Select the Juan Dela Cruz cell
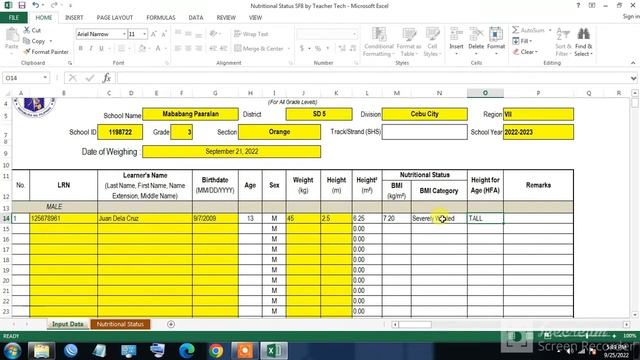640x360 pixels. point(145,218)
